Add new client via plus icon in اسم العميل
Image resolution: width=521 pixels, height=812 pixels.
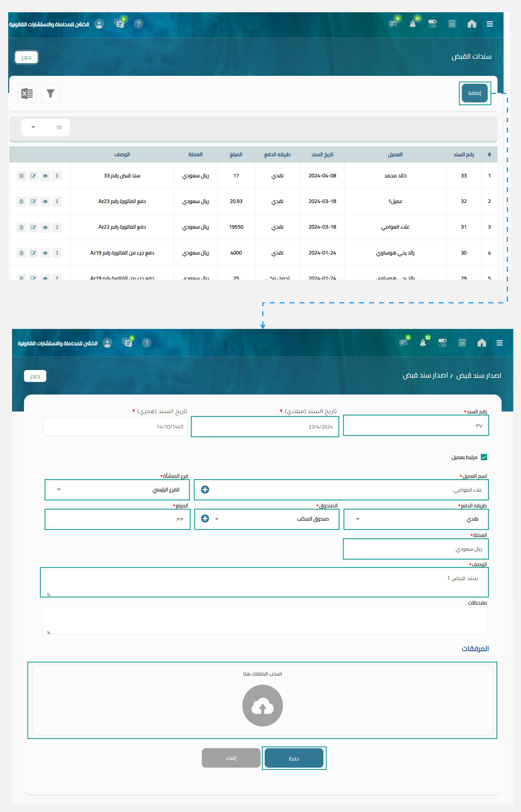point(205,489)
